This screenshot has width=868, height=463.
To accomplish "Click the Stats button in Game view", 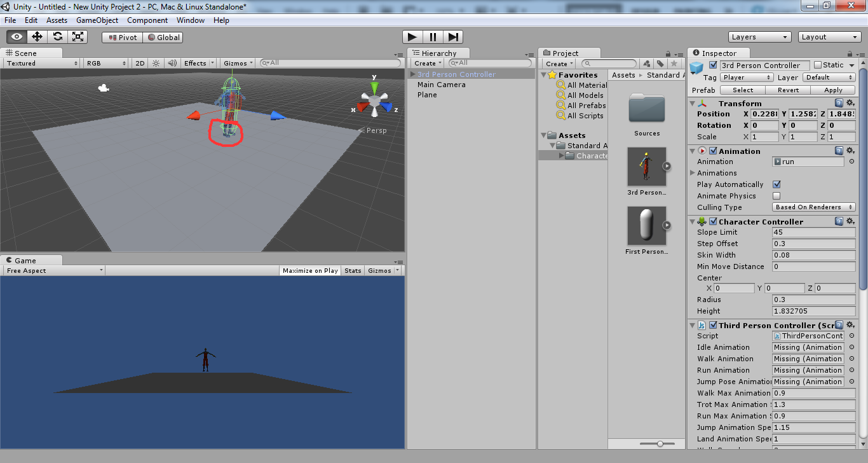I will click(x=353, y=270).
